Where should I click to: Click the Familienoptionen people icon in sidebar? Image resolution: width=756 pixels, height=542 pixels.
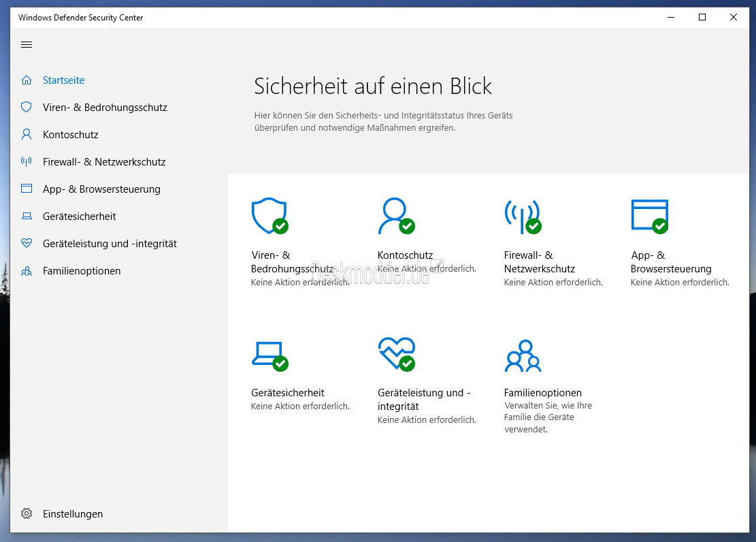pyautogui.click(x=27, y=271)
